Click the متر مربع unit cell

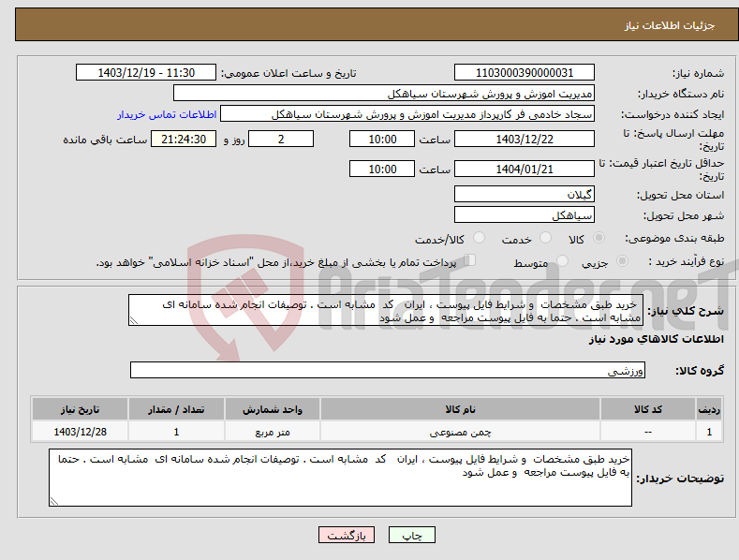coord(273,432)
